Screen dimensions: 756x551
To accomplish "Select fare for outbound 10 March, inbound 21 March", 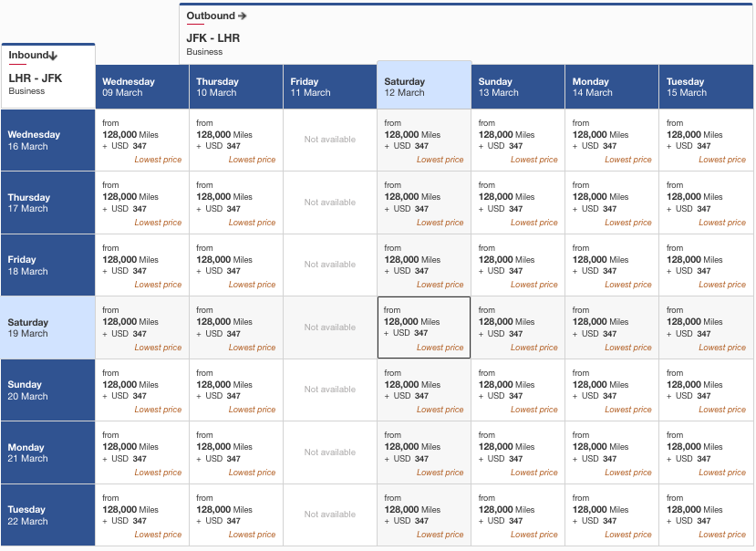I will point(236,452).
